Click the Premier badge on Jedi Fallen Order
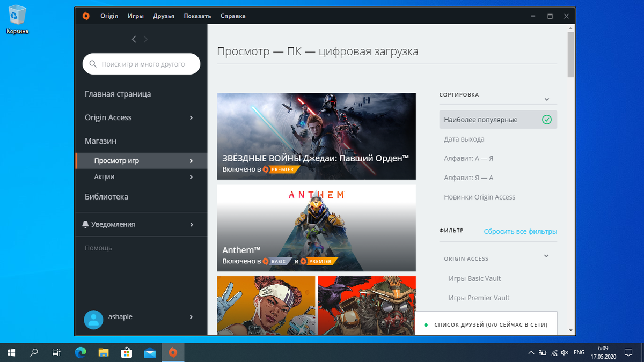 point(281,169)
